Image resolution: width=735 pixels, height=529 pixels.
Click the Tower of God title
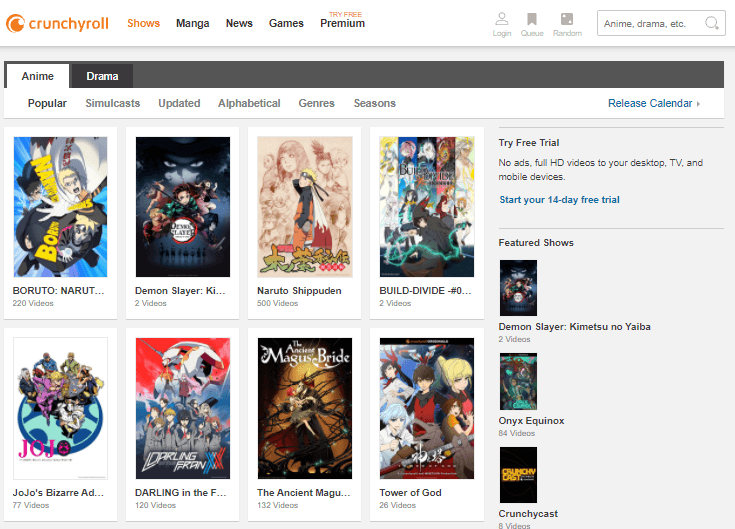pos(410,492)
